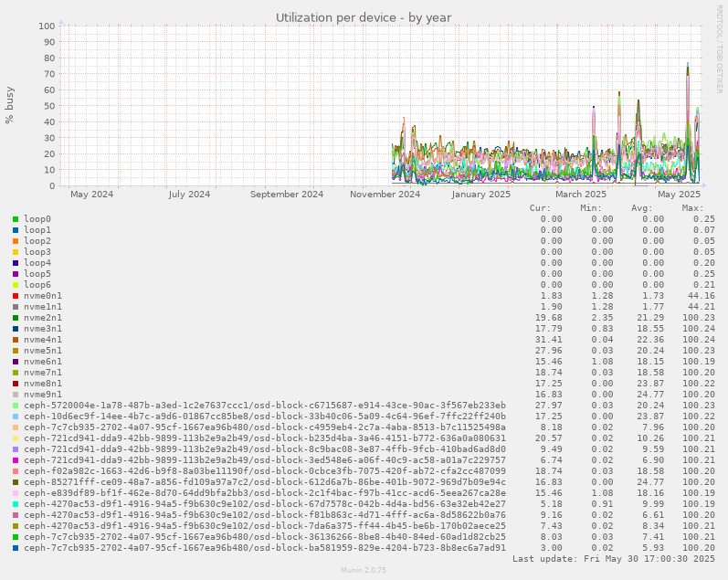This screenshot has height=580, width=728.
Task: Click the 'Cur:' column header
Action: point(540,208)
